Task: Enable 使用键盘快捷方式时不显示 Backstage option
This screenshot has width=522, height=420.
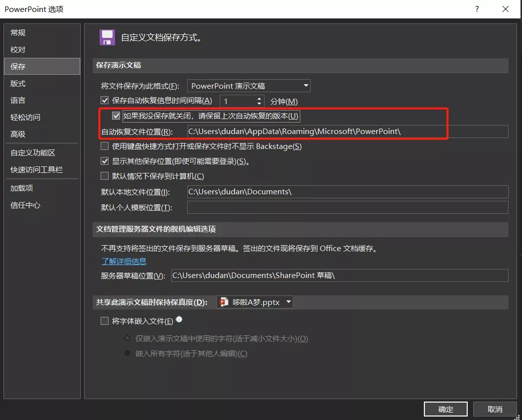Action: click(x=105, y=146)
